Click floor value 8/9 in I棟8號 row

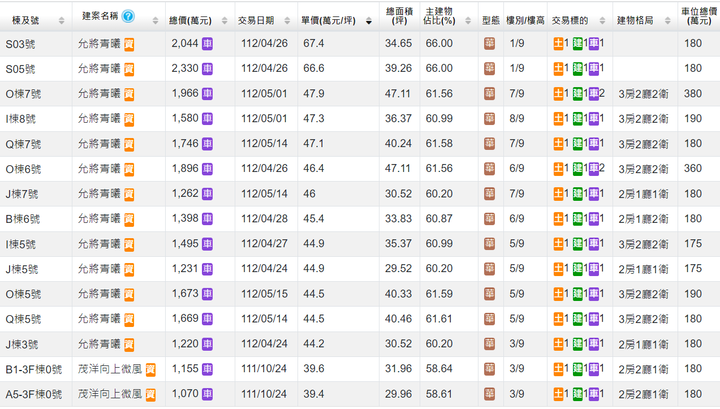click(x=517, y=118)
